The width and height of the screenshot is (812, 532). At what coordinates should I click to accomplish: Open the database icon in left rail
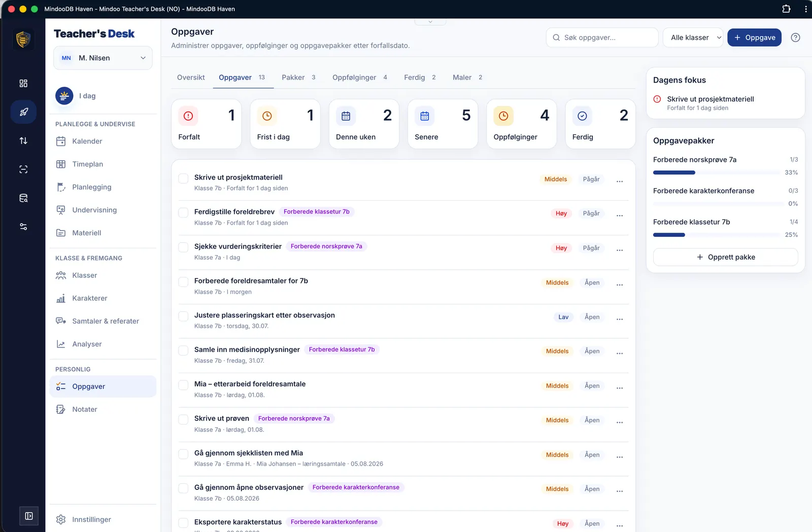pyautogui.click(x=23, y=198)
